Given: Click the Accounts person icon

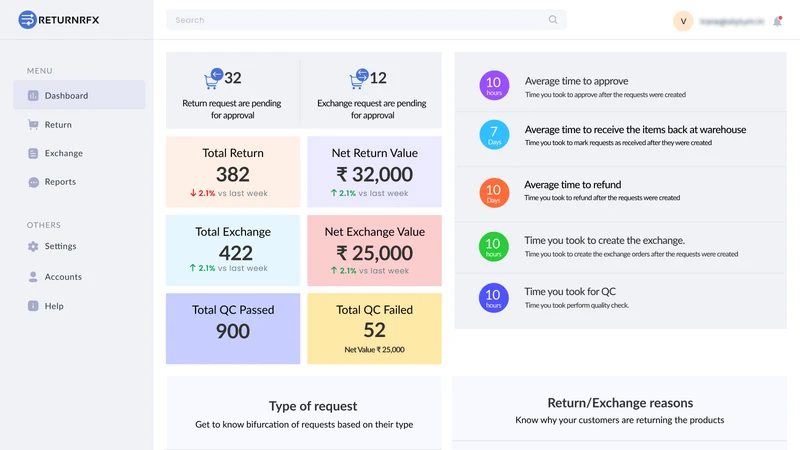Looking at the screenshot, I should coord(33,277).
